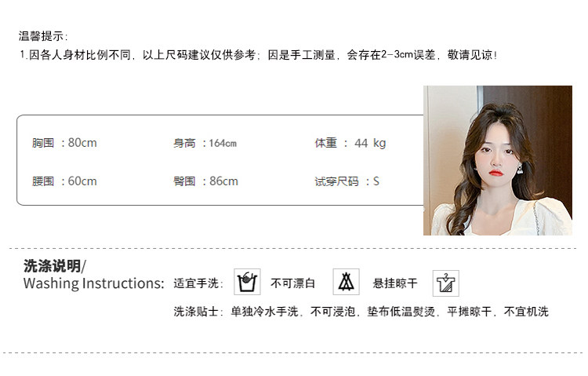
Task: Click the 2-3cm误差 text
Action: [408, 55]
